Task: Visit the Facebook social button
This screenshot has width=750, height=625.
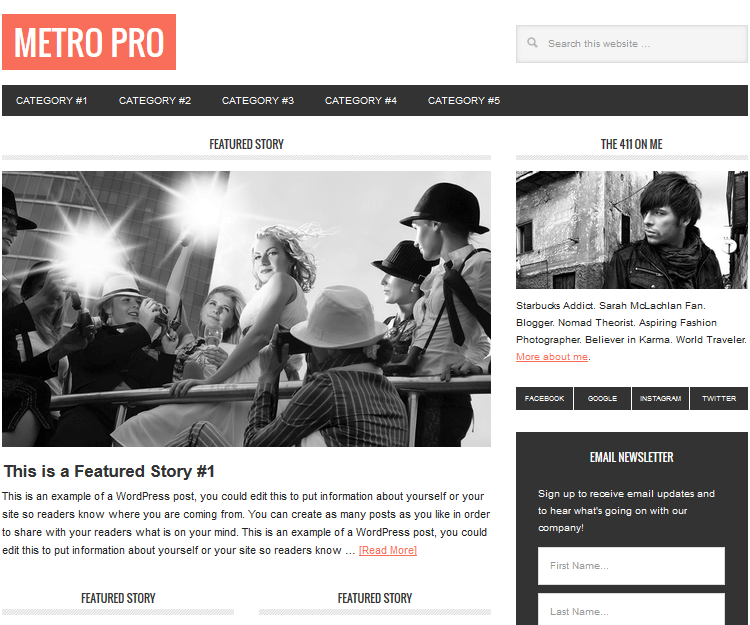Action: (x=544, y=398)
